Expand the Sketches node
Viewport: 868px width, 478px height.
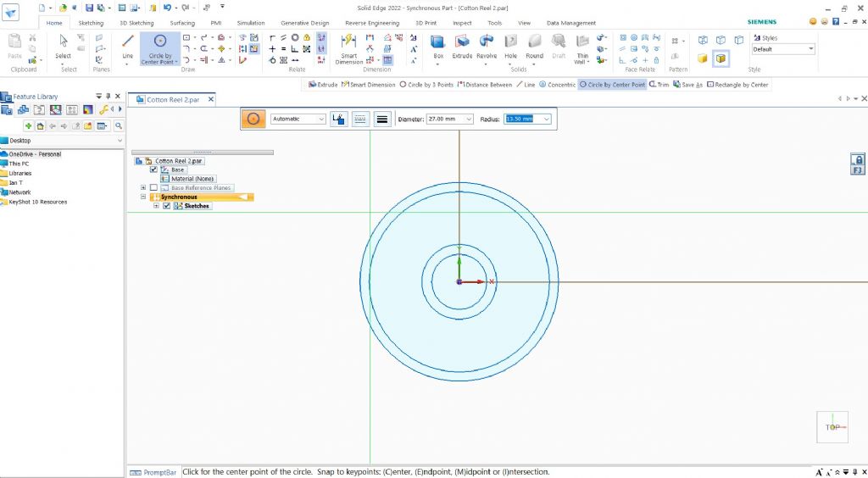[156, 206]
